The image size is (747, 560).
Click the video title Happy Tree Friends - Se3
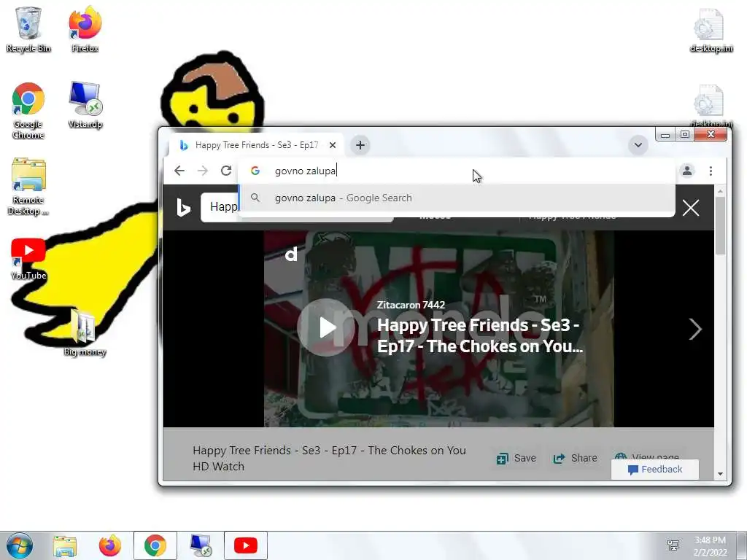(479, 335)
